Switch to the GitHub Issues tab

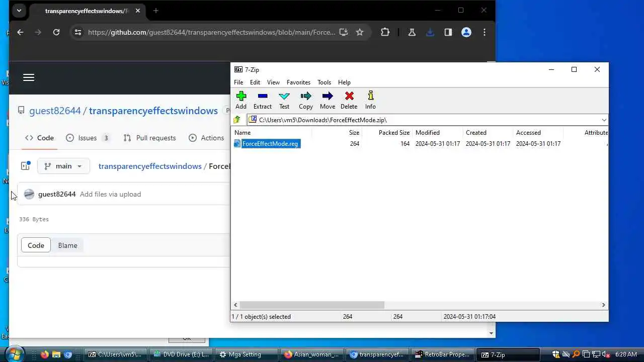pyautogui.click(x=89, y=138)
